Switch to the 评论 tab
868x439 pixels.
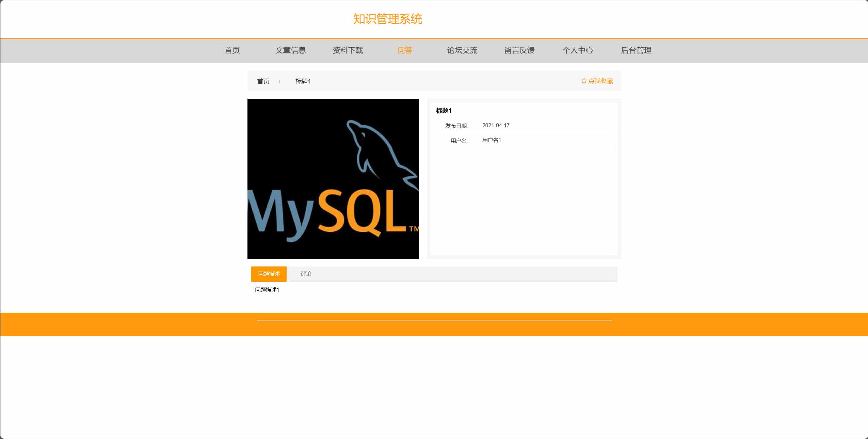pos(306,274)
